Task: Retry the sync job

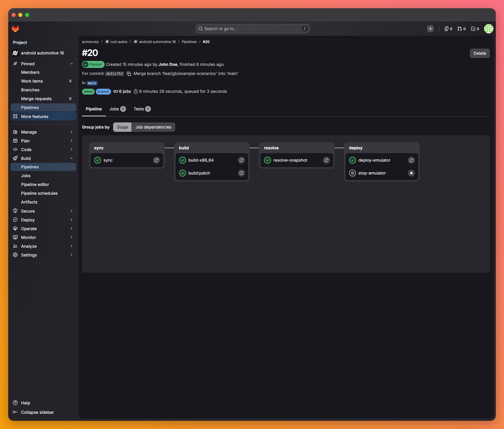Action: (x=156, y=160)
